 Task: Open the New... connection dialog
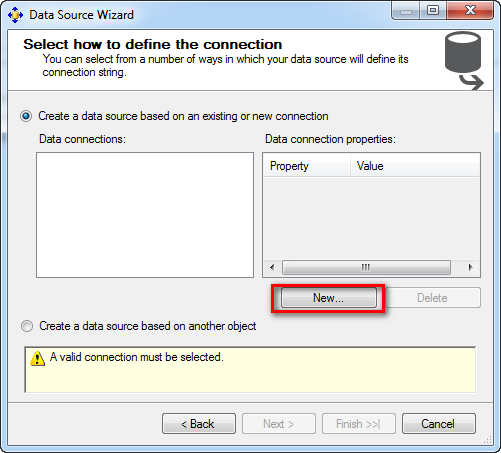pyautogui.click(x=329, y=298)
